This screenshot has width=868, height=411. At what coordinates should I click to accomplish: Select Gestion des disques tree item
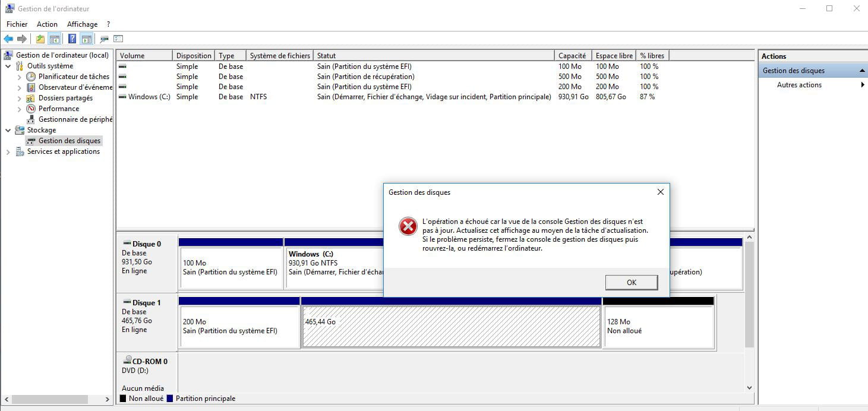(x=70, y=141)
